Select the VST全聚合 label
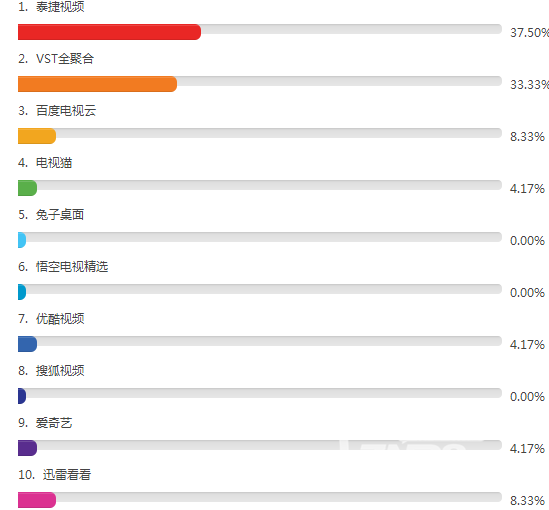The width and height of the screenshot is (549, 510). pos(65,58)
